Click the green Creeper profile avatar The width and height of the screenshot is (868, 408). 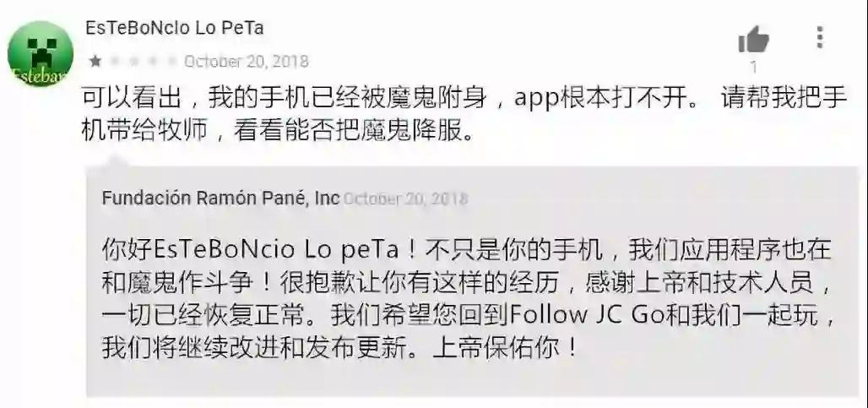(41, 54)
